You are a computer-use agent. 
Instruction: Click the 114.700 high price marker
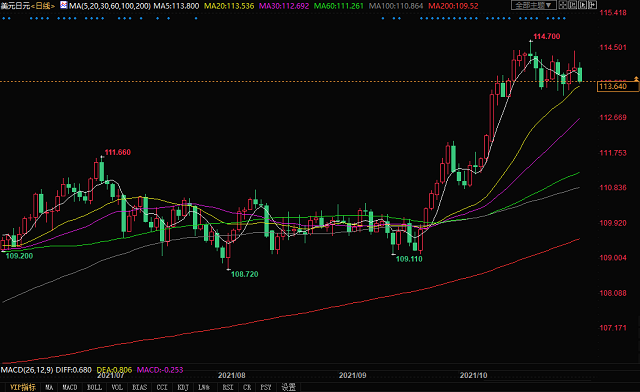point(547,36)
